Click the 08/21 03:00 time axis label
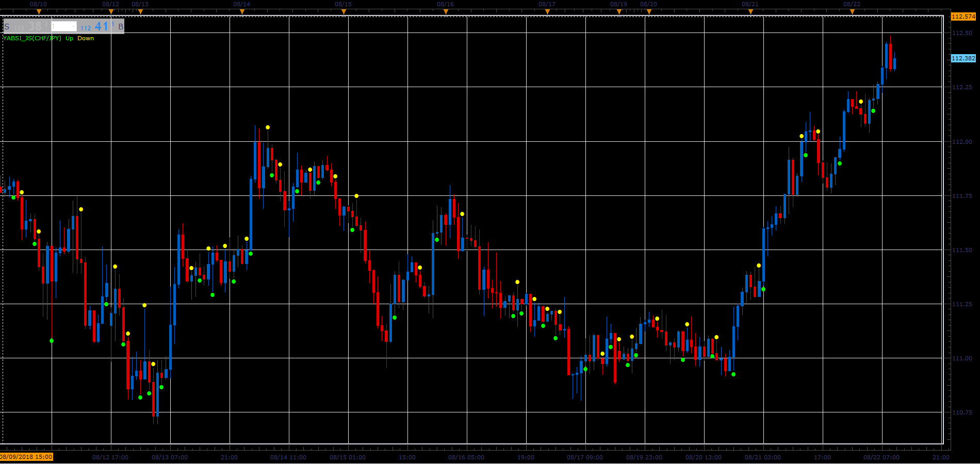 [763, 457]
